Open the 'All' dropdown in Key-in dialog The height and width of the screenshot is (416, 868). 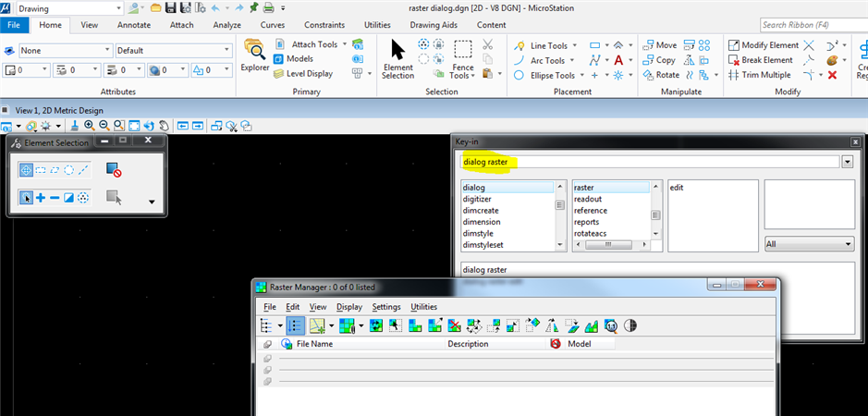coord(810,244)
